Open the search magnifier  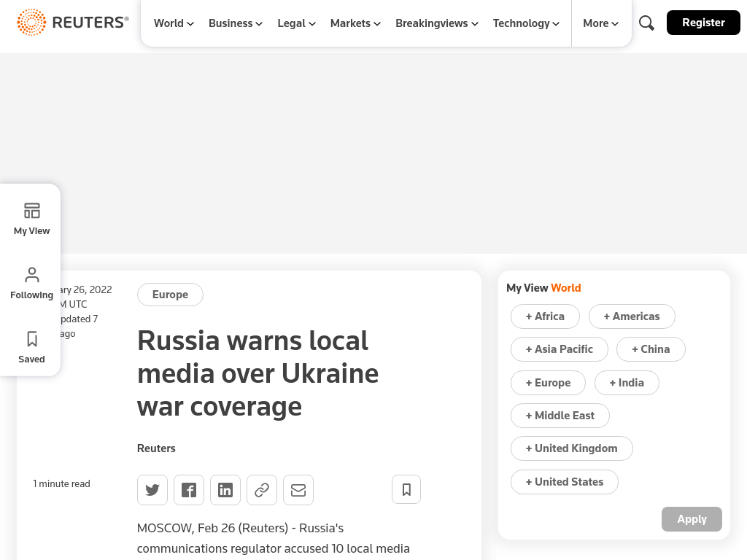pos(646,23)
